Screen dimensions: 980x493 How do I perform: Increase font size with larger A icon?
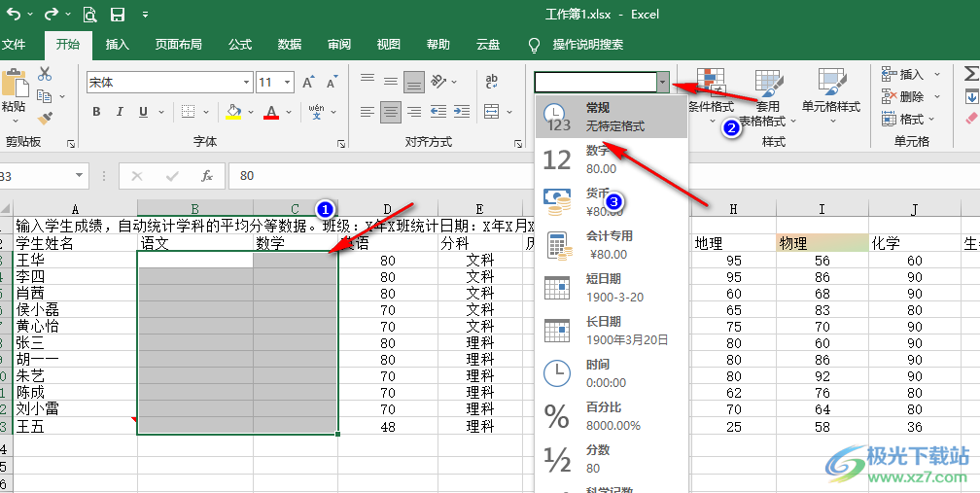[307, 83]
